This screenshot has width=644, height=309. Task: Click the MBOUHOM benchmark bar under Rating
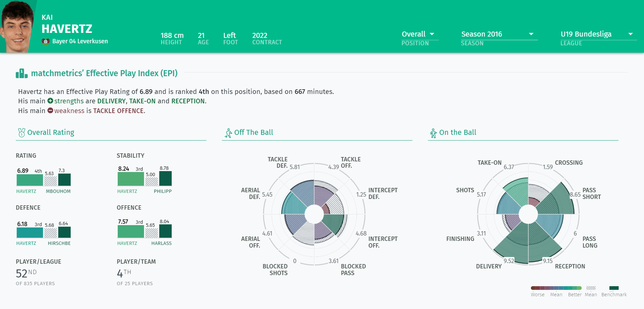point(64,180)
